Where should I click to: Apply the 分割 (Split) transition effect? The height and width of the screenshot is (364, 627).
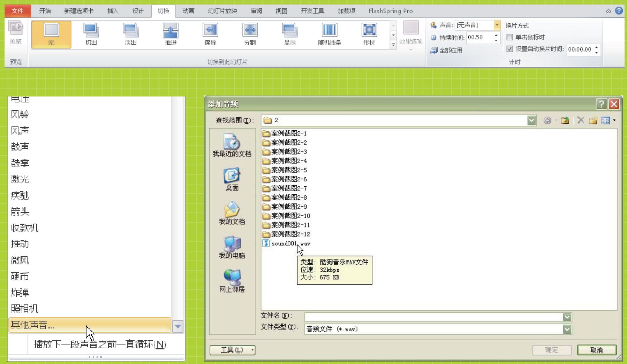point(250,34)
